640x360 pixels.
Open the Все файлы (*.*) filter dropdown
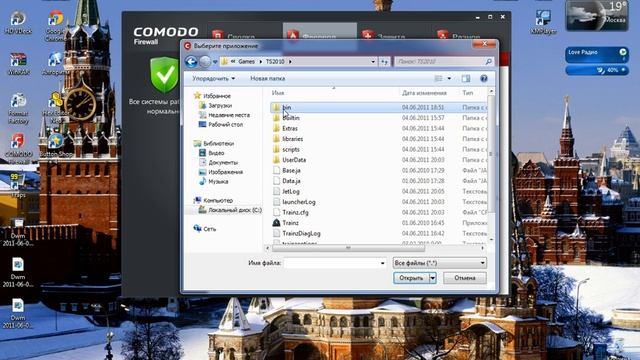(440, 263)
